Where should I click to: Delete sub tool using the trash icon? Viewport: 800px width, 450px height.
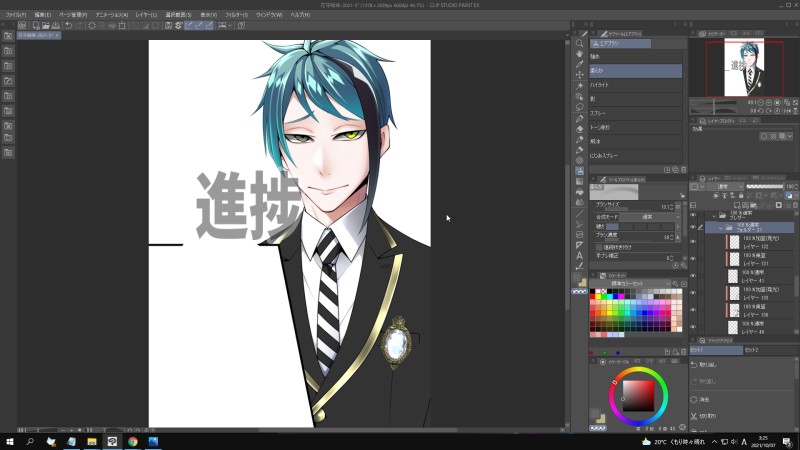684,169
